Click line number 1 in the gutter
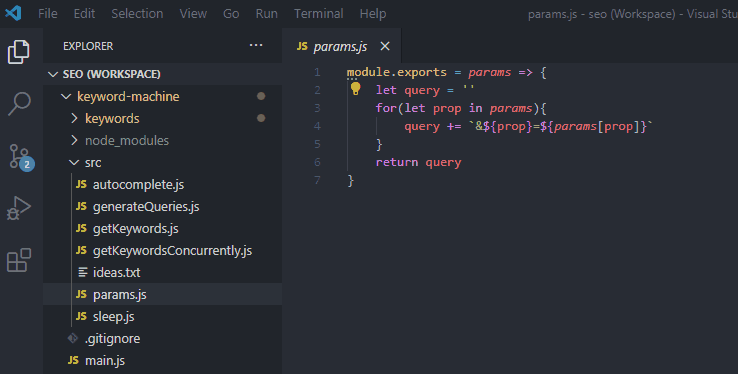This screenshot has height=374, width=738. (317, 72)
